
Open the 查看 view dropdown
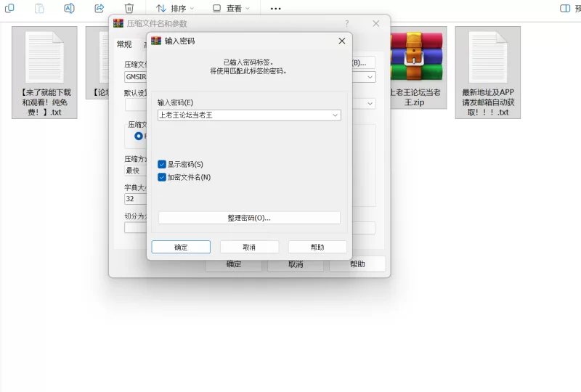click(x=230, y=8)
